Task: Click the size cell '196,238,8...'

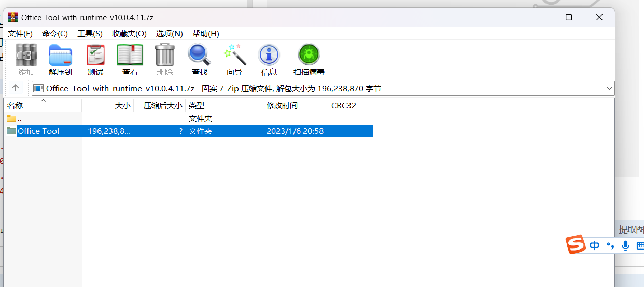Action: point(109,131)
